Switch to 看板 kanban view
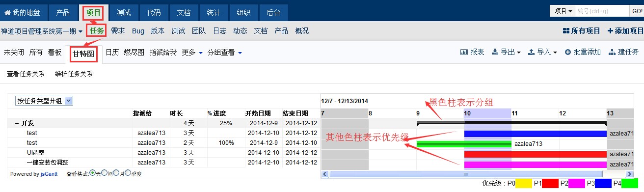644x192 pixels. pyautogui.click(x=54, y=52)
